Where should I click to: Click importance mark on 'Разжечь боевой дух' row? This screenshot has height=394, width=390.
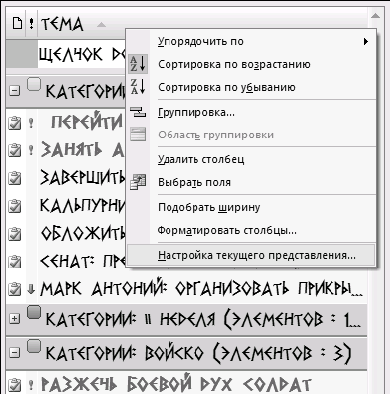tap(31, 385)
